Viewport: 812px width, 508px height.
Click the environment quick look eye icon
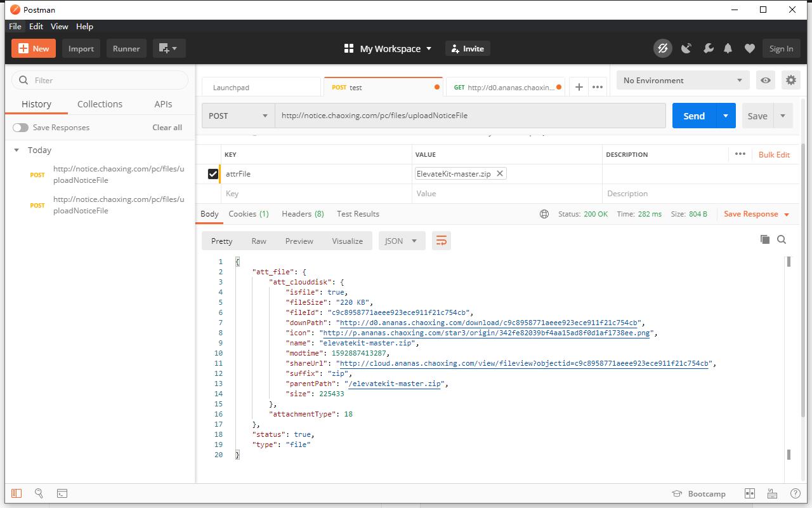[766, 81]
